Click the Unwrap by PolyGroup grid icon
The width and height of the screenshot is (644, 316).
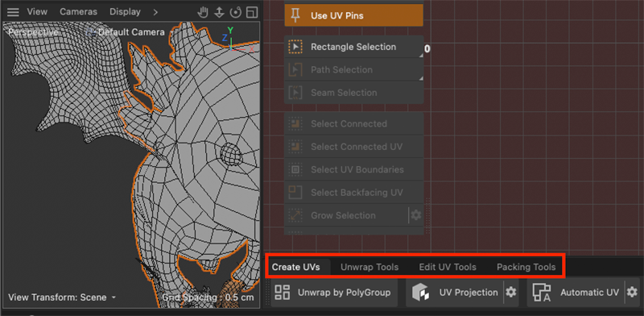click(283, 293)
